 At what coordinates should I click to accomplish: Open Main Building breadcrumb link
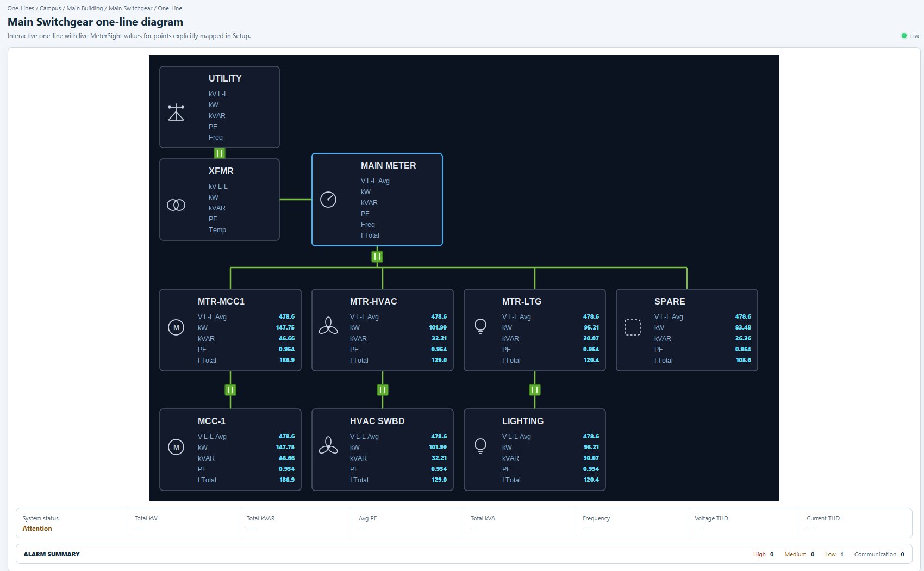click(x=85, y=8)
